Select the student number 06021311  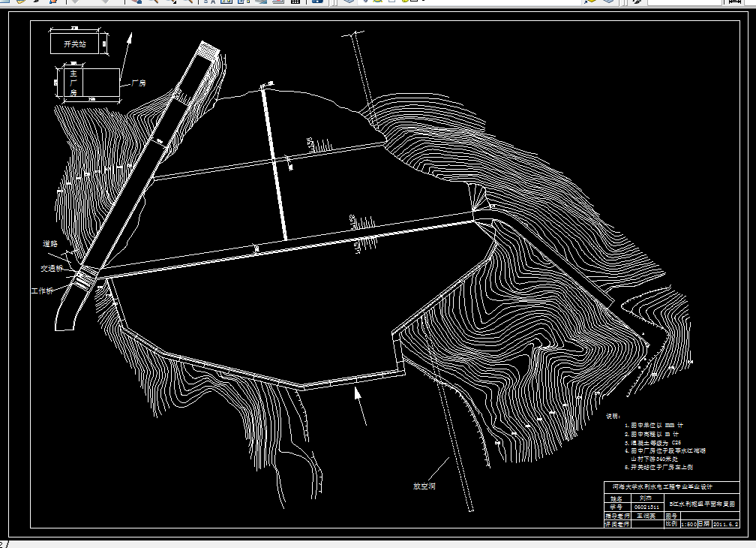(646, 507)
